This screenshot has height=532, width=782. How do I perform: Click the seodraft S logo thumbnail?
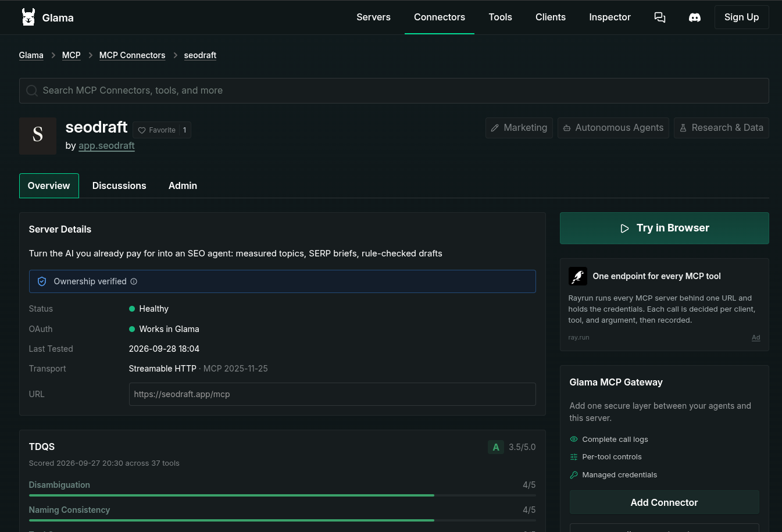pyautogui.click(x=38, y=136)
